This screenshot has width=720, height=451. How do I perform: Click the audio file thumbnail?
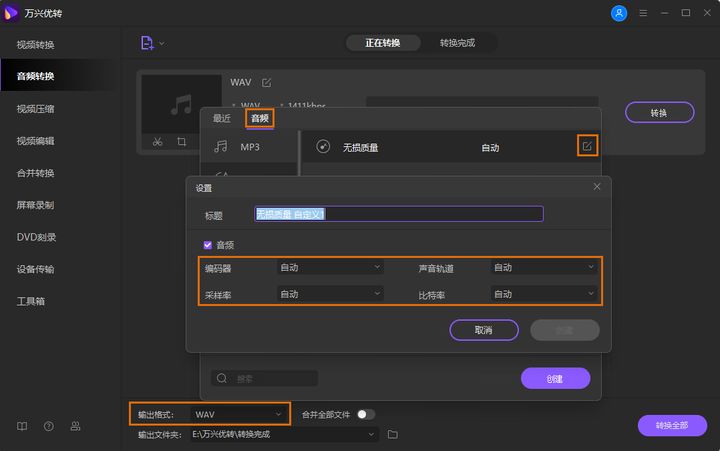[181, 105]
